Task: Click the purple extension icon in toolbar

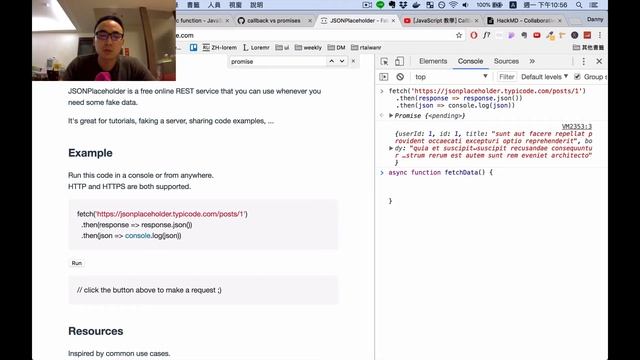Action: (511, 36)
